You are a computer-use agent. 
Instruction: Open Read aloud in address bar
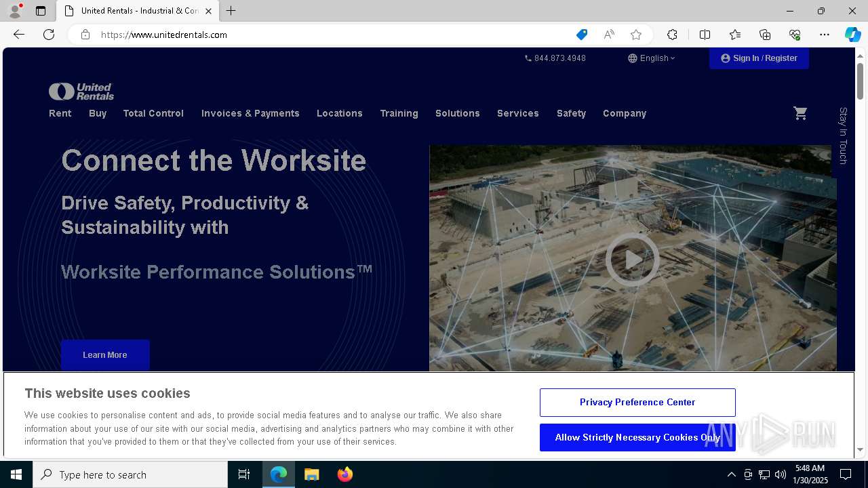tap(609, 35)
